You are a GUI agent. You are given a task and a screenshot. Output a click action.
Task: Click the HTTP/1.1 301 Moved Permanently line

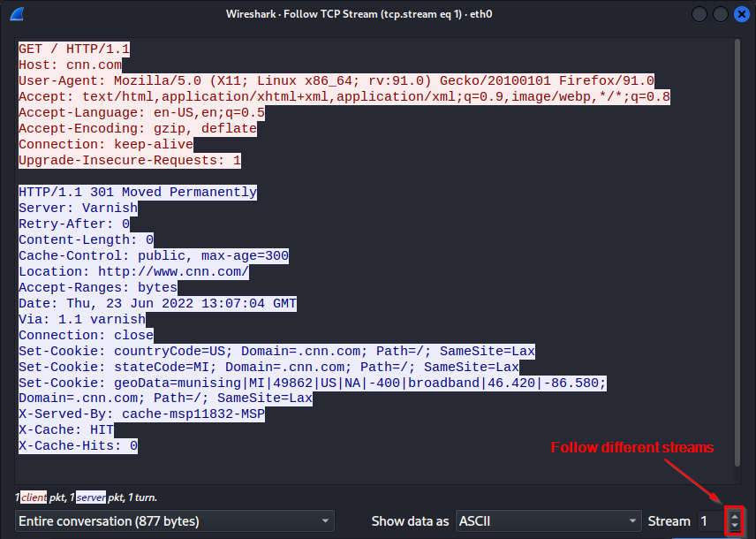click(x=137, y=192)
